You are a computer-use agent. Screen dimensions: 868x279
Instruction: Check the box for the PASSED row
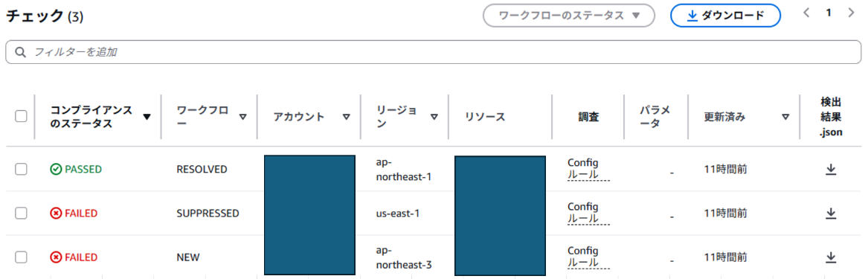21,170
